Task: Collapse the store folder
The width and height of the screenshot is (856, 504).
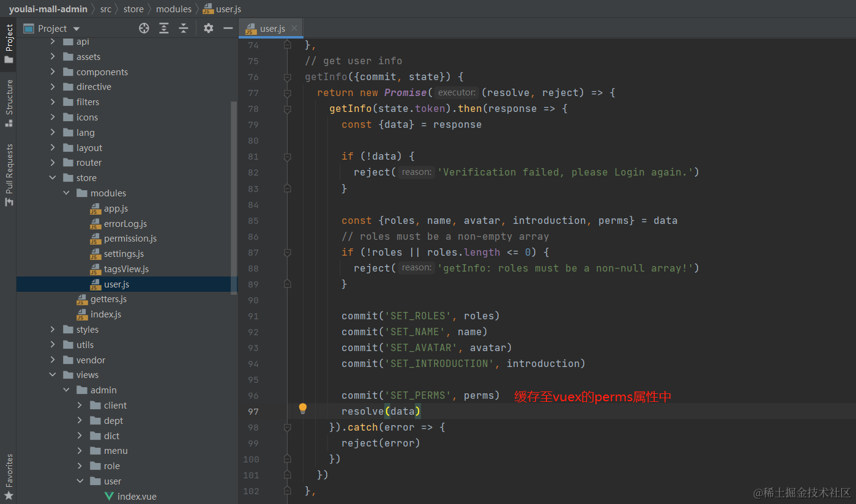Action: click(x=53, y=178)
